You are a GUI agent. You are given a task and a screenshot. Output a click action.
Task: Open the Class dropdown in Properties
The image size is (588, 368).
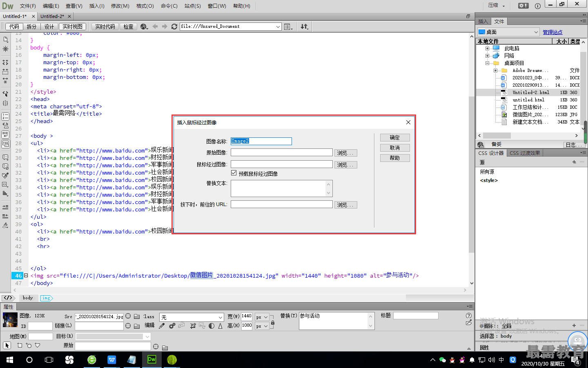[220, 317]
